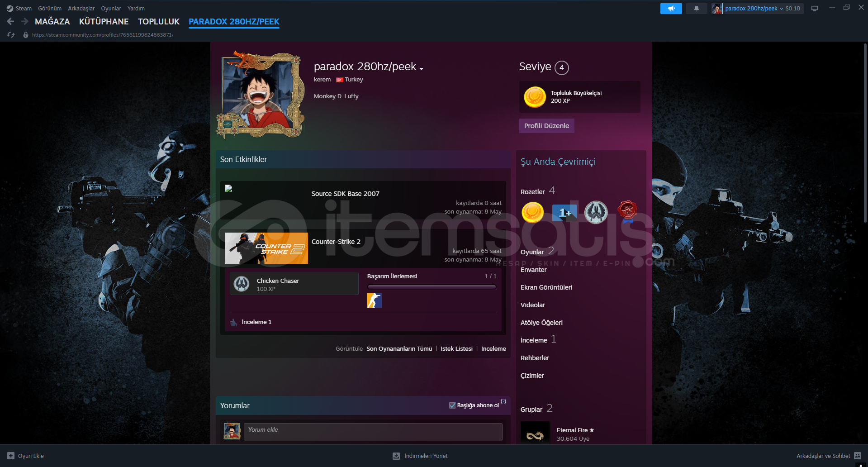Screen dimensions: 868x467
Task: Click the $0.18 wallet balance
Action: tap(792, 8)
